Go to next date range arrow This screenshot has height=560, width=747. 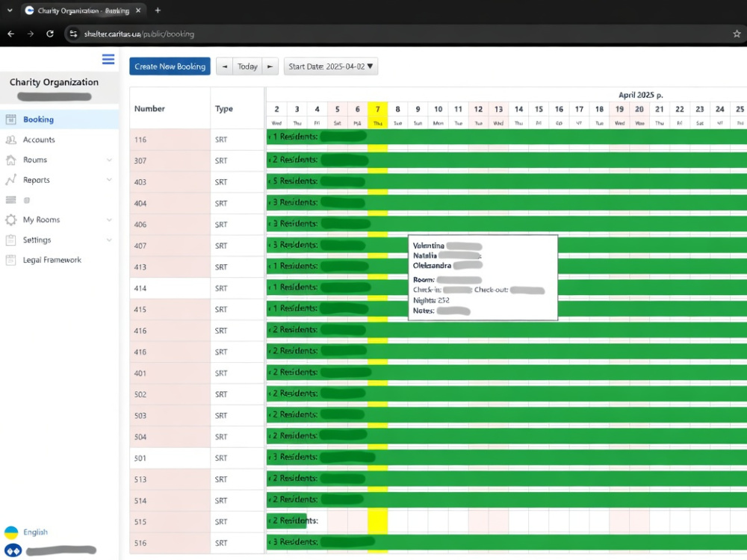click(270, 66)
